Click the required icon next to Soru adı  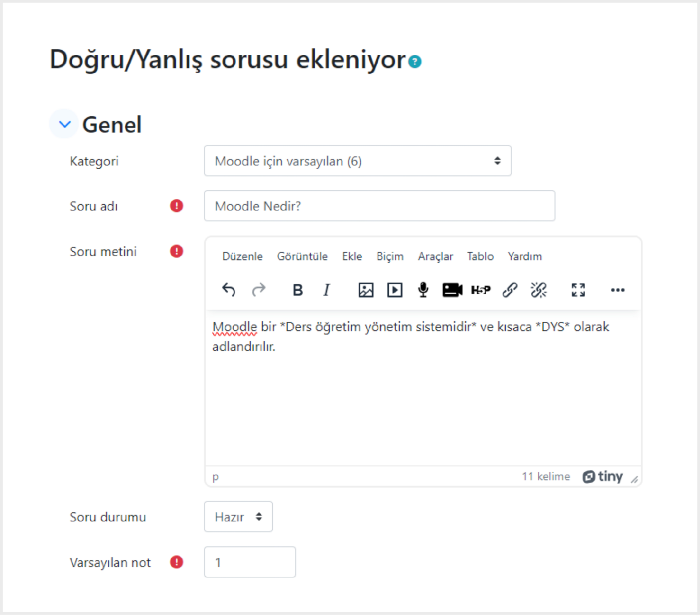coord(176,206)
